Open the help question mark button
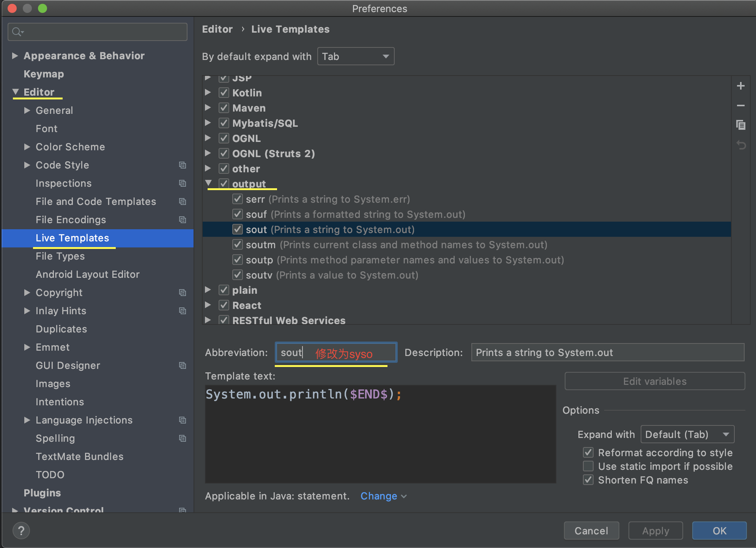 click(21, 530)
